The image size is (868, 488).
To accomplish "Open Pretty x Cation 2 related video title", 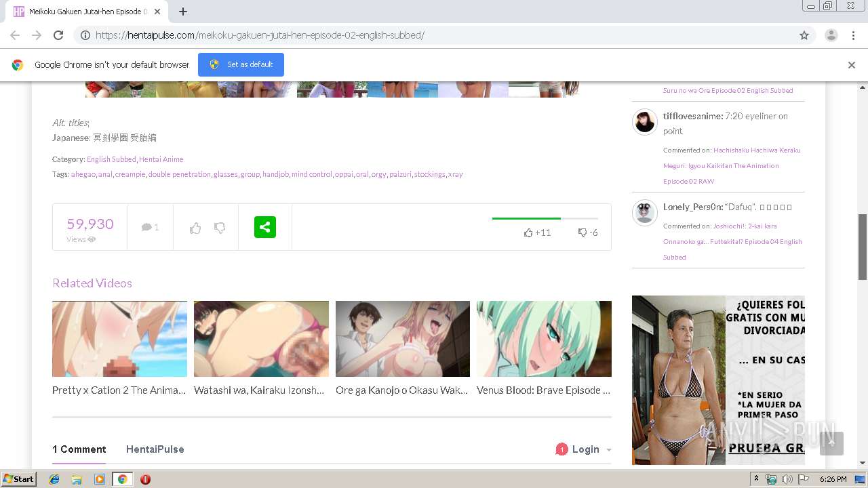I will pos(119,390).
